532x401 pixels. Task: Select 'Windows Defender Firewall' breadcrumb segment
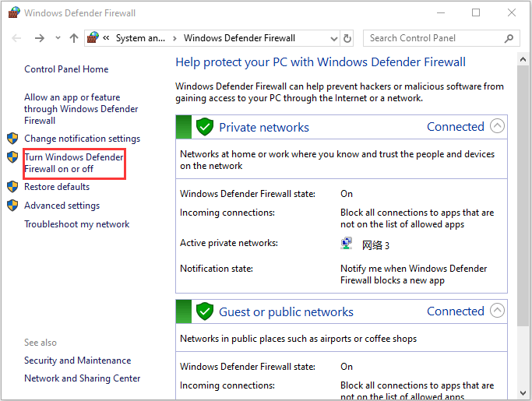pos(239,38)
